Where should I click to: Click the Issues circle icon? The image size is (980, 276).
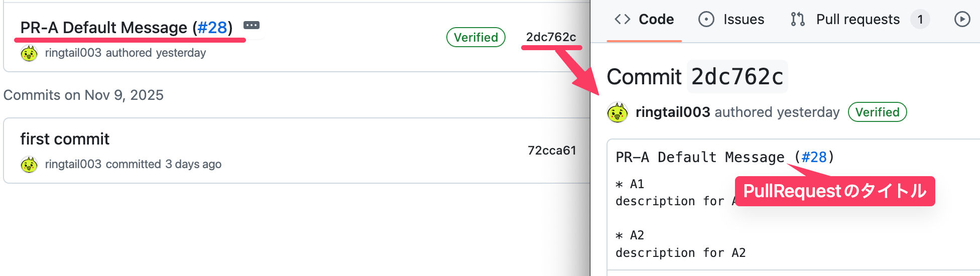coord(706,20)
